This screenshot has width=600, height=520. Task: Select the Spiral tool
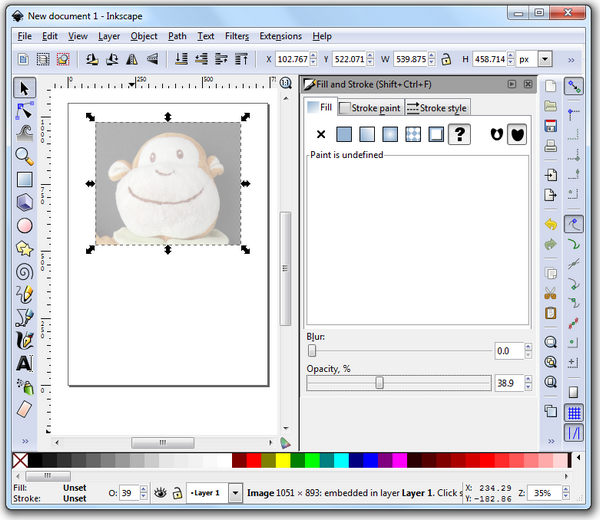[24, 272]
